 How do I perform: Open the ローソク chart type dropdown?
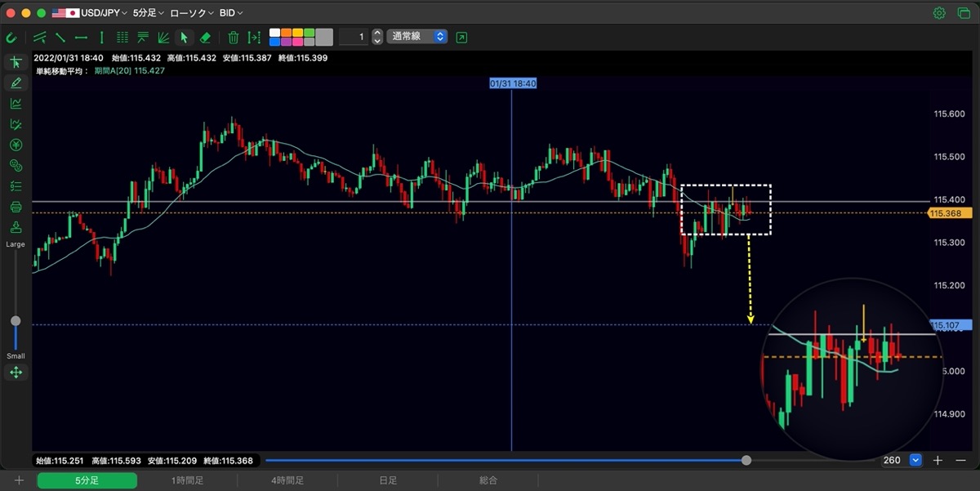[192, 13]
